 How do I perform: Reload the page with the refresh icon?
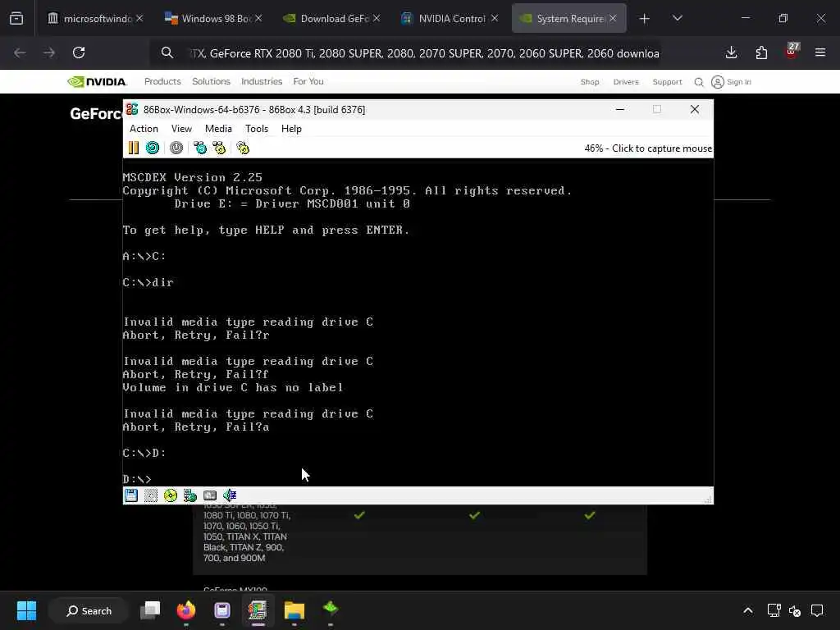(79, 52)
